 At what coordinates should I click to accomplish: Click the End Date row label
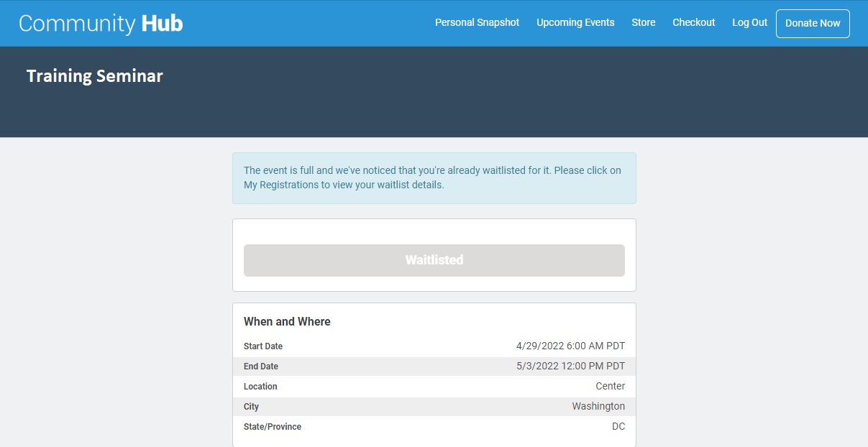[261, 367]
